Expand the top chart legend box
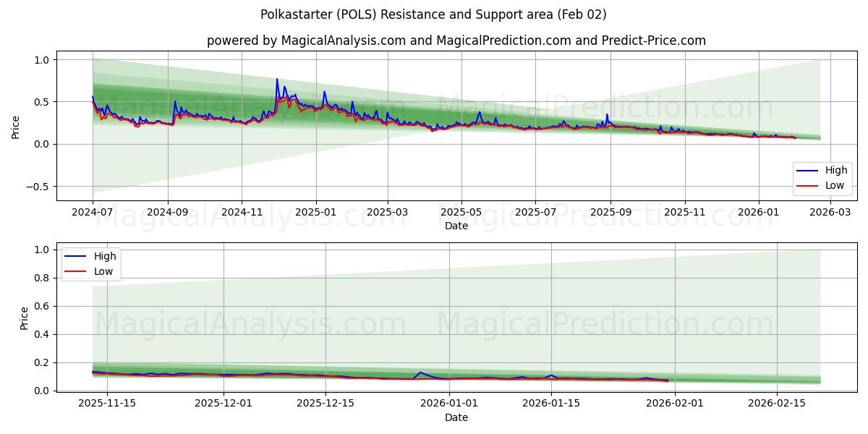 coord(822,178)
